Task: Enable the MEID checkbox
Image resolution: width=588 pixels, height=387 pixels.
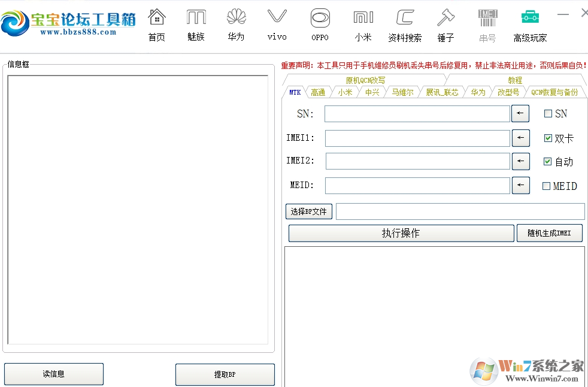Action: (x=547, y=186)
